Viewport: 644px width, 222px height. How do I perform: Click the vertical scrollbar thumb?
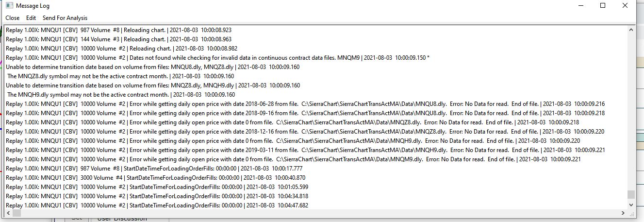pyautogui.click(x=631, y=195)
